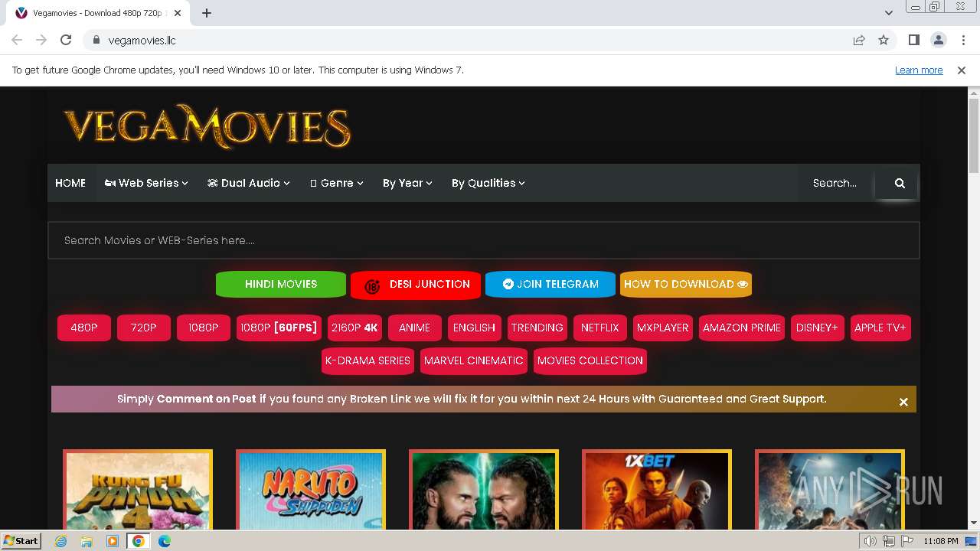This screenshot has height=551, width=980.
Task: Click the Learn more link
Action: (919, 70)
